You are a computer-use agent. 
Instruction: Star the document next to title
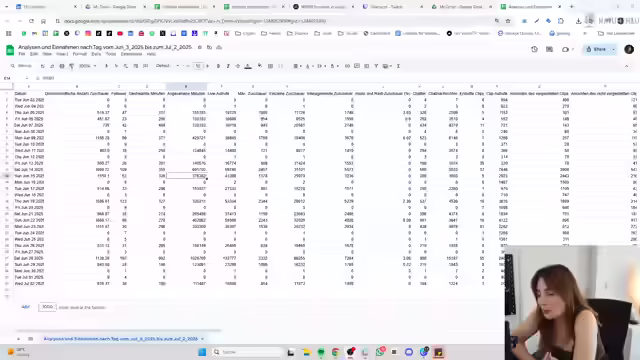[x=200, y=47]
